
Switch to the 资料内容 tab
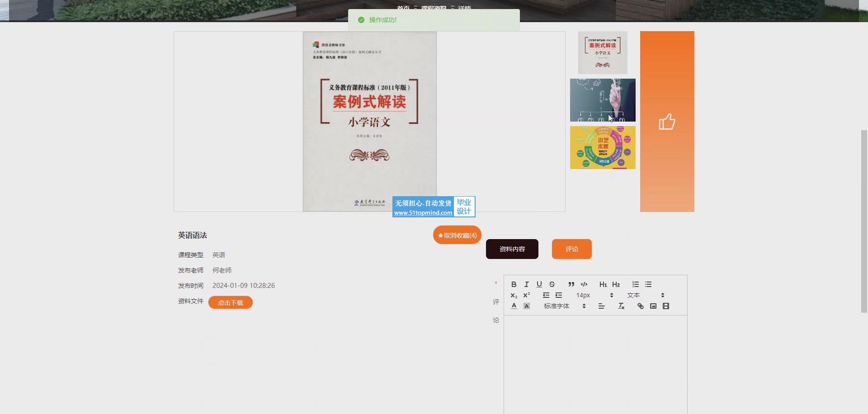512,249
